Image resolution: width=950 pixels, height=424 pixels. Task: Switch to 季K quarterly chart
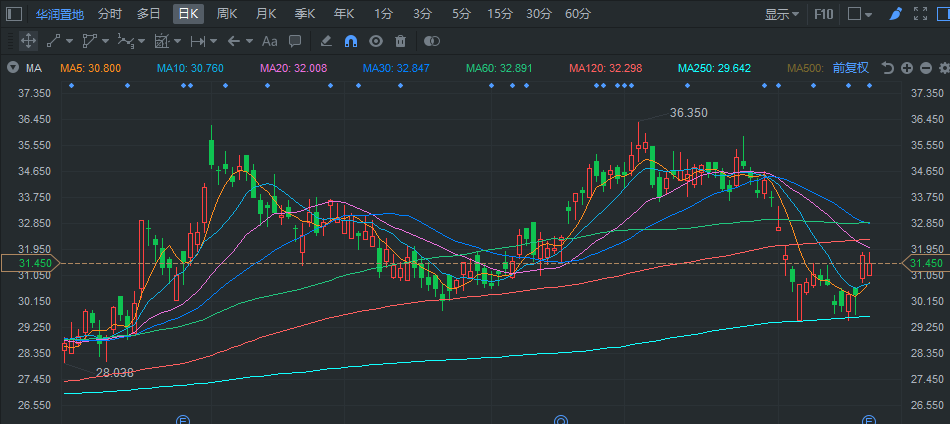[x=305, y=14]
